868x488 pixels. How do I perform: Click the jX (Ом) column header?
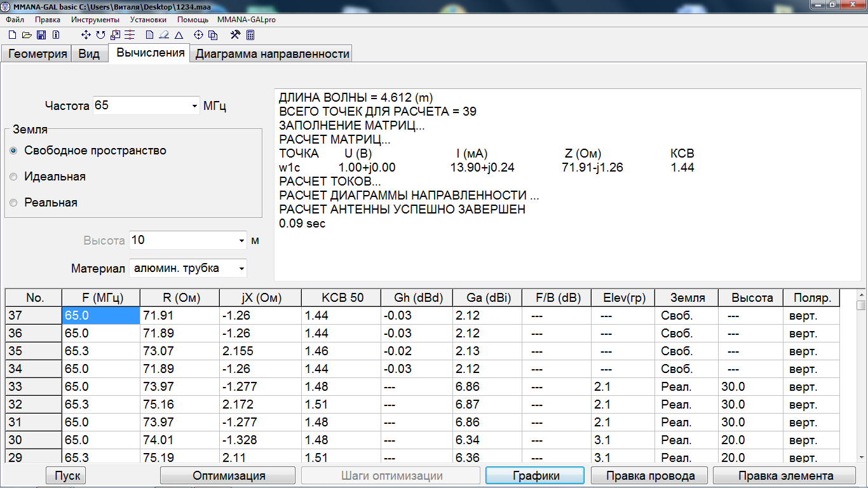(260, 297)
